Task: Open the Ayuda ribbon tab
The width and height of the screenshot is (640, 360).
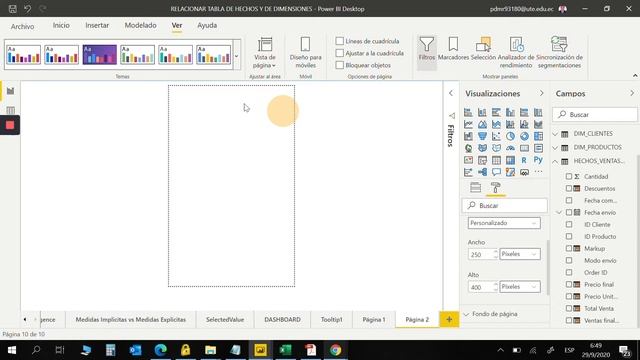Action: click(207, 25)
